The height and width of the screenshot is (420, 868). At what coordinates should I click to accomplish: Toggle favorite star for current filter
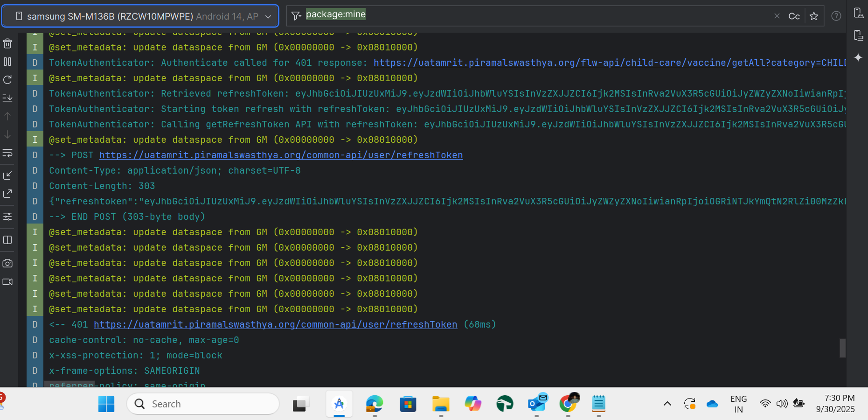click(x=814, y=16)
